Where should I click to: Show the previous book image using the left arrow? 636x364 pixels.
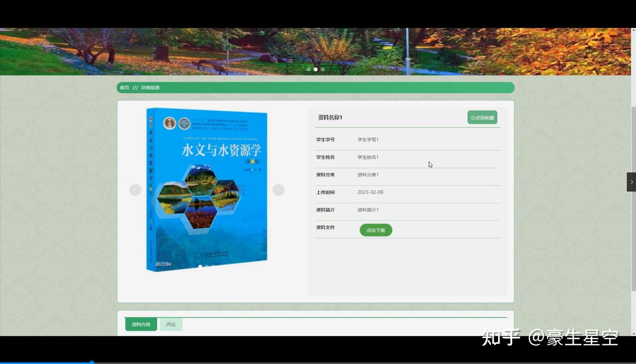tap(135, 190)
